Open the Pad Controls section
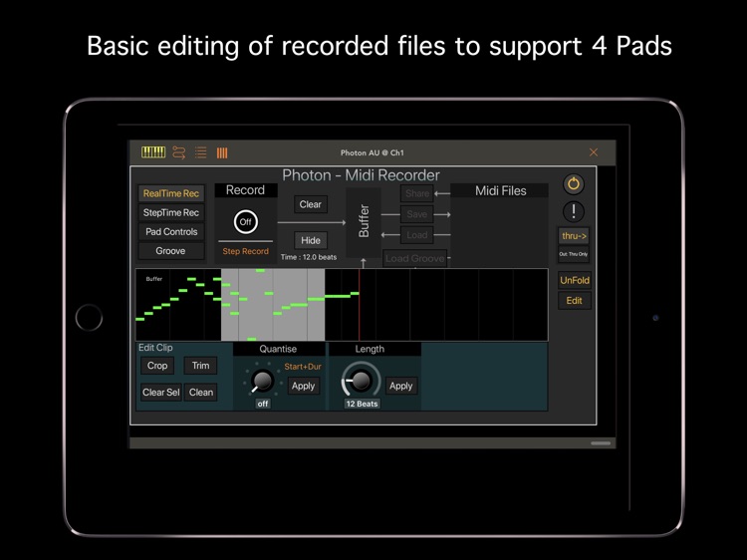Screen dimensions: 747x560 coord(171,231)
